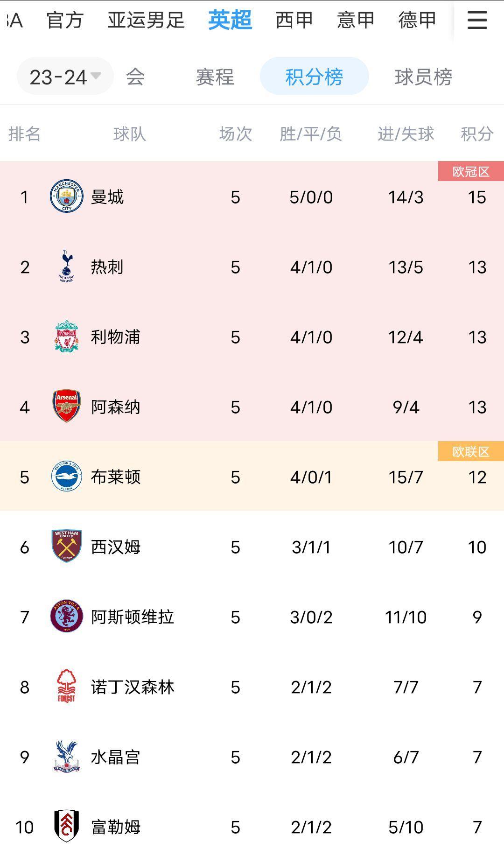
Task: Expand the 23-24 season dropdown
Action: (x=65, y=77)
